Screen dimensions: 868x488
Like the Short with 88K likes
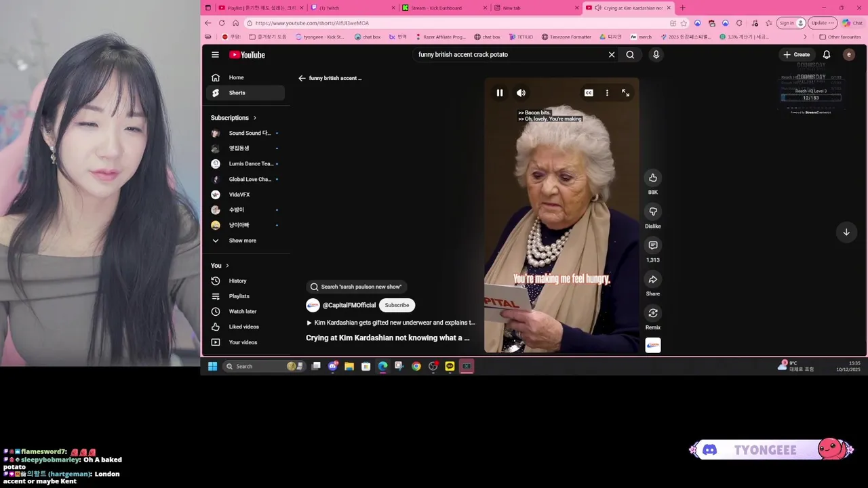click(x=653, y=178)
